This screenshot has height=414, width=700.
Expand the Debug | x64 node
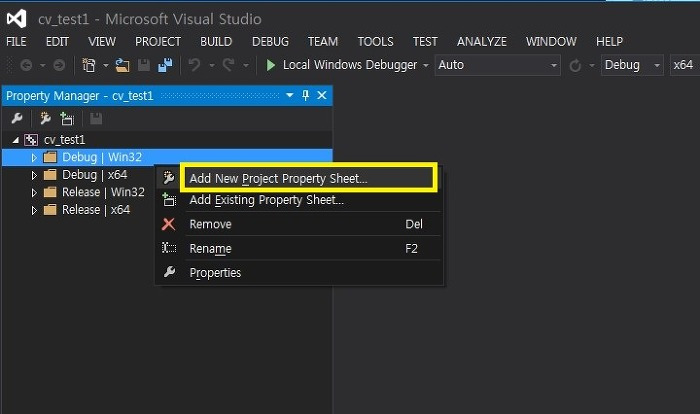pos(34,175)
